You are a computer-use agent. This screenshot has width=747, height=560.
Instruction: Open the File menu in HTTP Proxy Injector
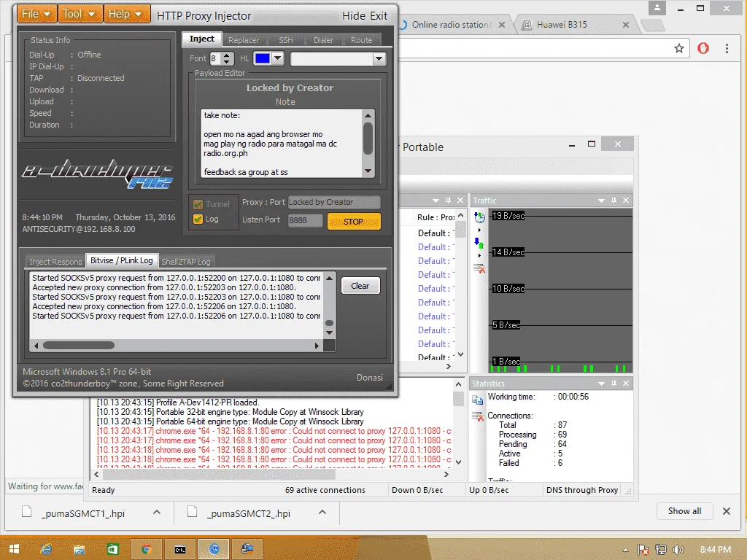(36, 15)
